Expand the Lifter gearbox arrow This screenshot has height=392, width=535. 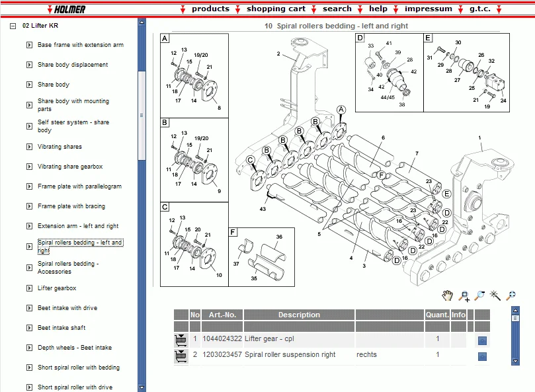point(30,288)
